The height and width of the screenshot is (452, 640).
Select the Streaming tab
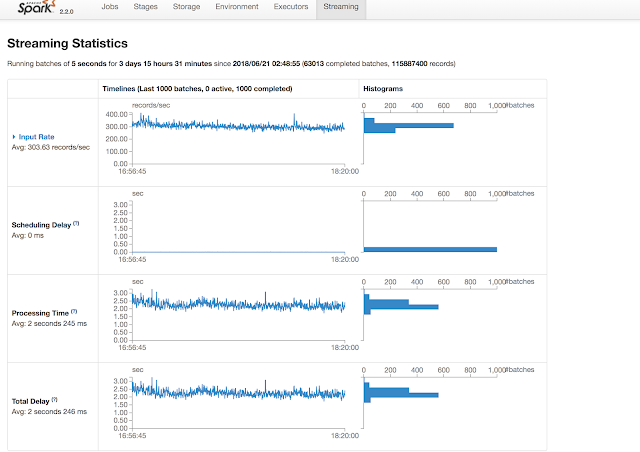pyautogui.click(x=341, y=7)
